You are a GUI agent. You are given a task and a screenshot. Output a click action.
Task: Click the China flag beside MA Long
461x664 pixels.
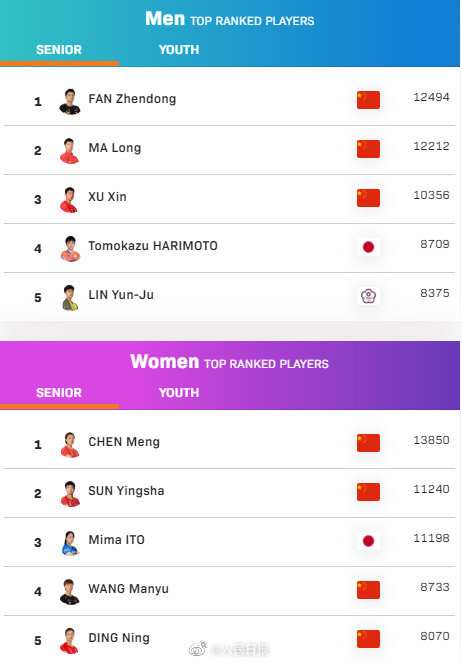(368, 149)
